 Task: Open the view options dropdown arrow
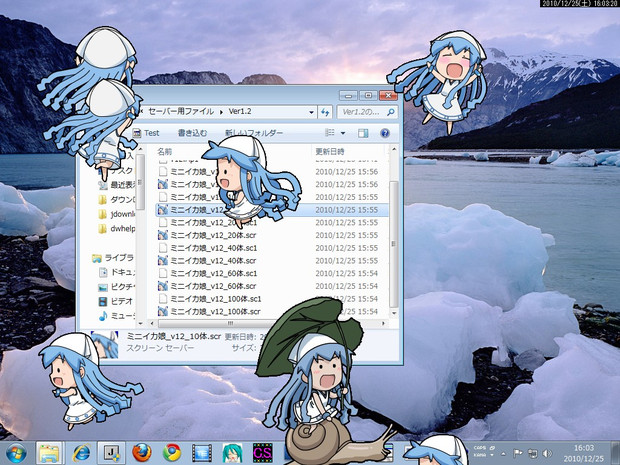[343, 133]
